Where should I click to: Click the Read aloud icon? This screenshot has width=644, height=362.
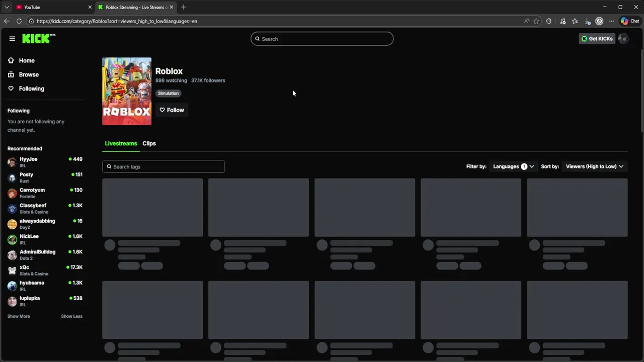[526, 21]
